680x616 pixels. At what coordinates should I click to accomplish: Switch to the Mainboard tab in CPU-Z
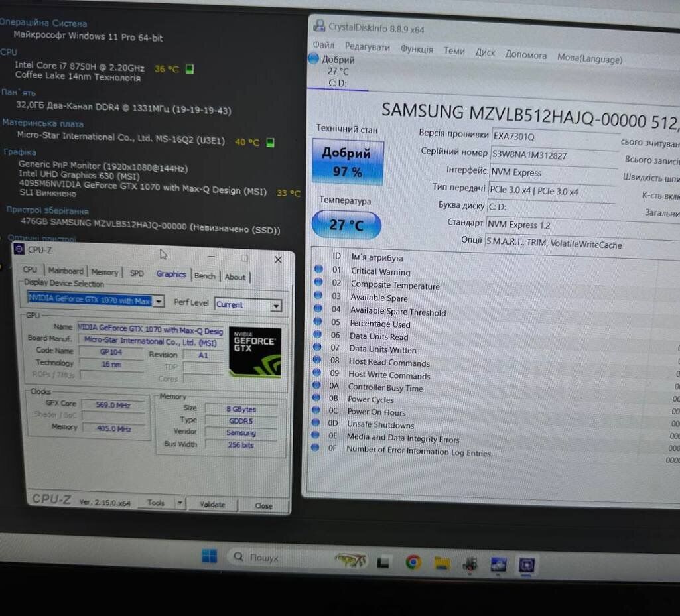pyautogui.click(x=66, y=271)
